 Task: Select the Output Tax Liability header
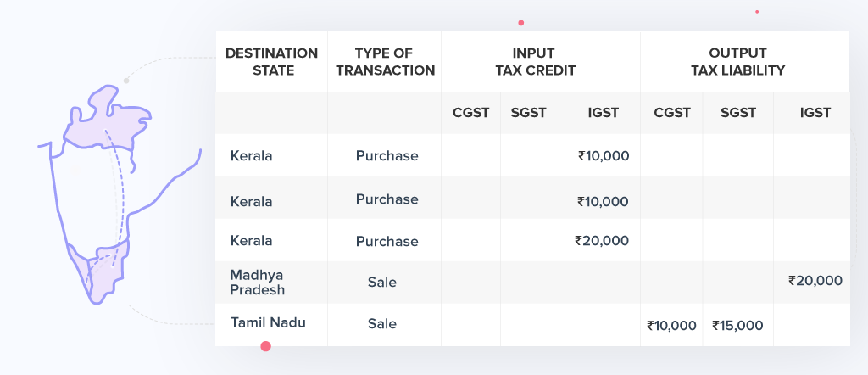pos(743,62)
